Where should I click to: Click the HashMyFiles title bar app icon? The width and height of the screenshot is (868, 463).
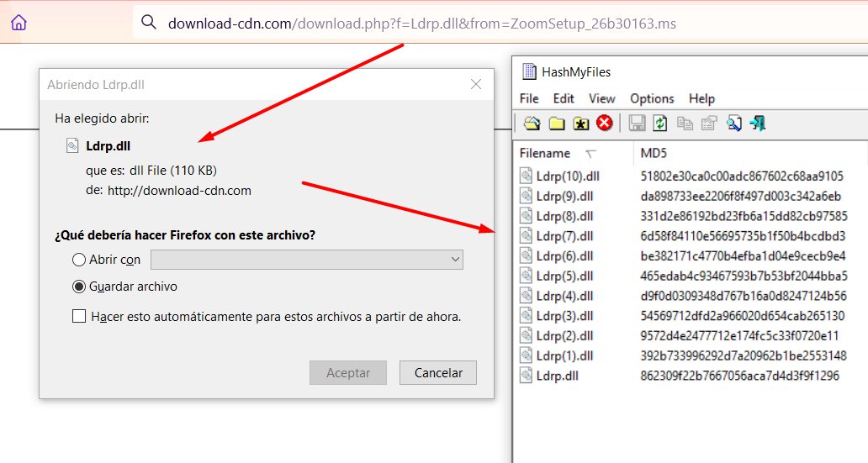[x=529, y=71]
